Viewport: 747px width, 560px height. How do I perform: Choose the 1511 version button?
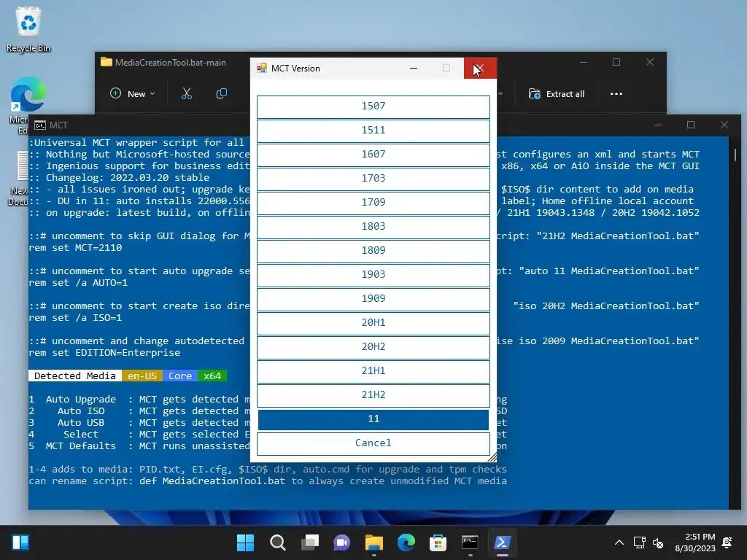pyautogui.click(x=373, y=131)
